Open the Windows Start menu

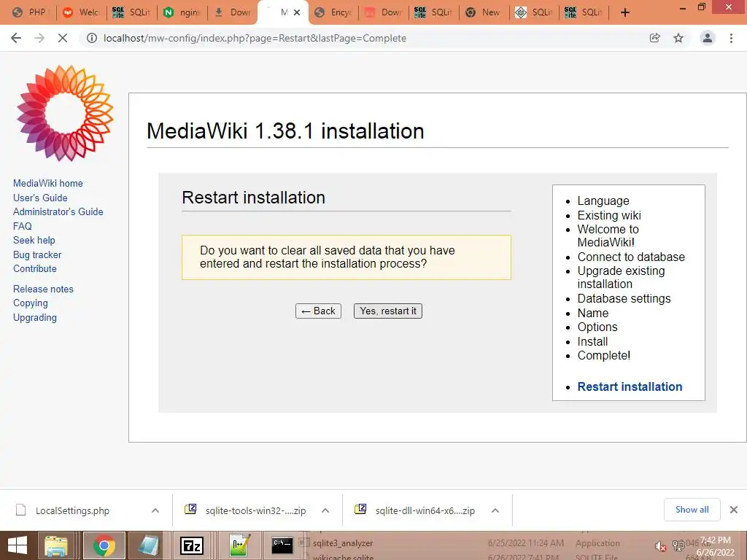[18, 545]
